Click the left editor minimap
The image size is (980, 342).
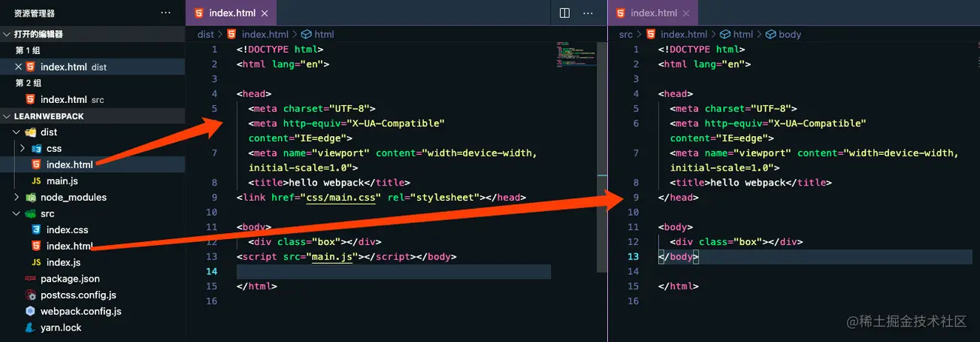coord(576,54)
